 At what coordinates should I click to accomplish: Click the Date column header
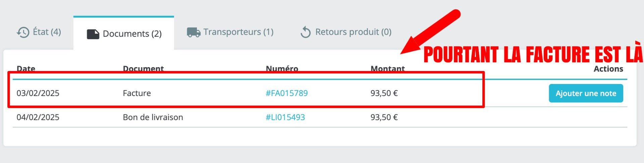[26, 69]
